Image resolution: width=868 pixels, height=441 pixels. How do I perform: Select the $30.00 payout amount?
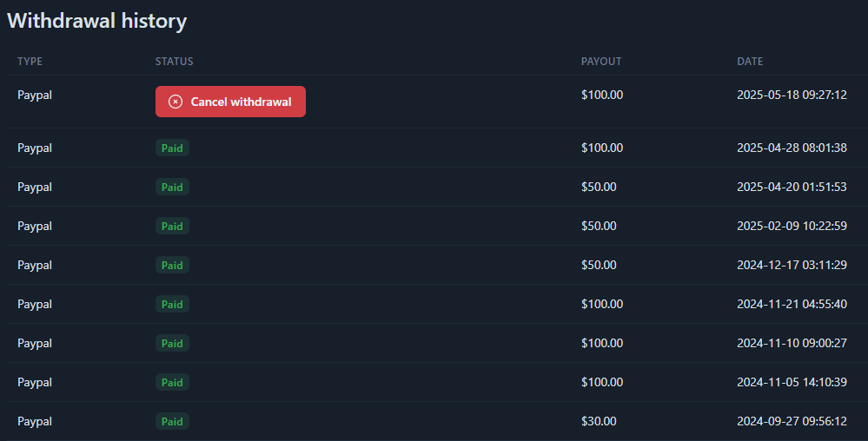click(599, 421)
